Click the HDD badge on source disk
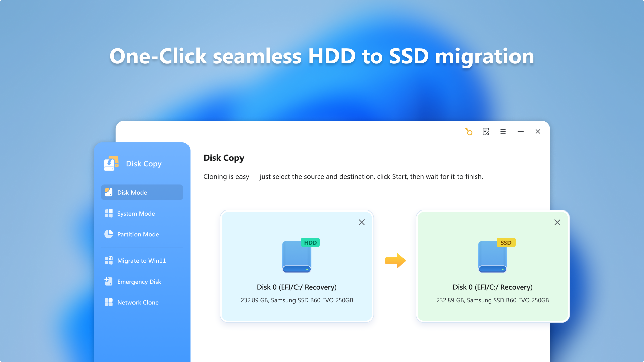 click(x=310, y=242)
